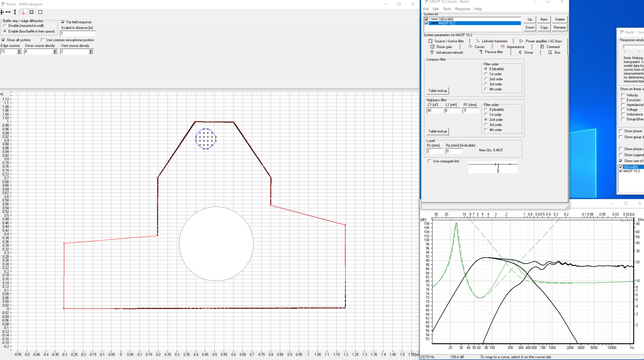The image size is (644, 360).
Task: Click the large woofer circle on baffle
Action: (x=216, y=244)
